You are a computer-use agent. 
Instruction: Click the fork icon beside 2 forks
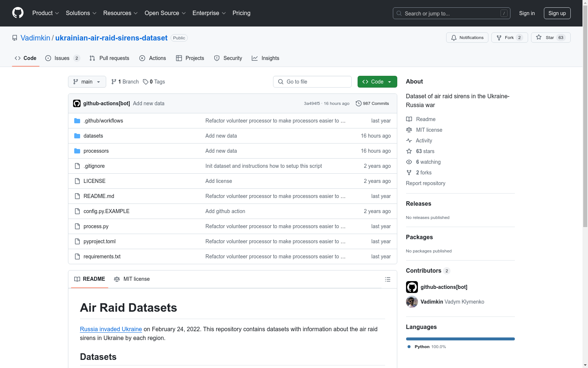(409, 173)
